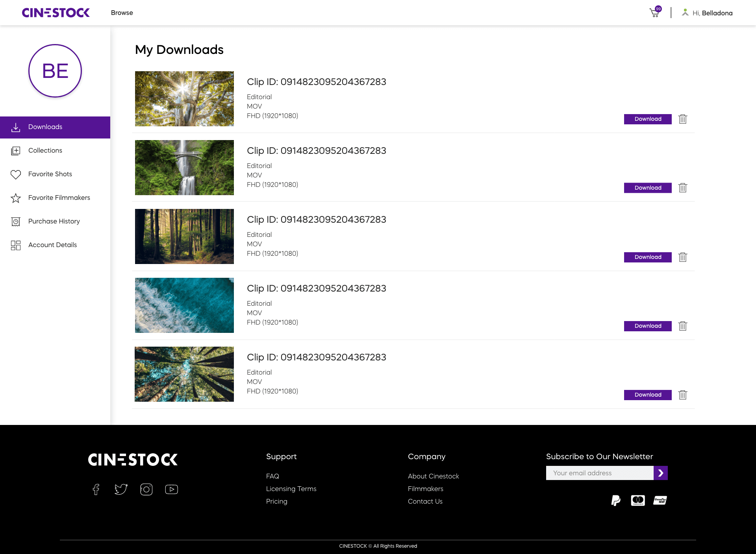Viewport: 756px width, 554px height.
Task: Download the forest path clip
Action: tap(647, 257)
